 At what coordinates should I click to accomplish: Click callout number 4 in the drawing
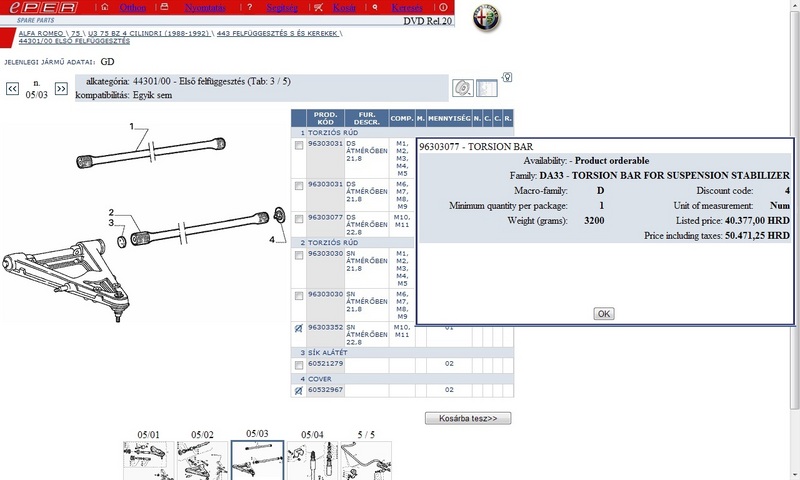point(272,239)
